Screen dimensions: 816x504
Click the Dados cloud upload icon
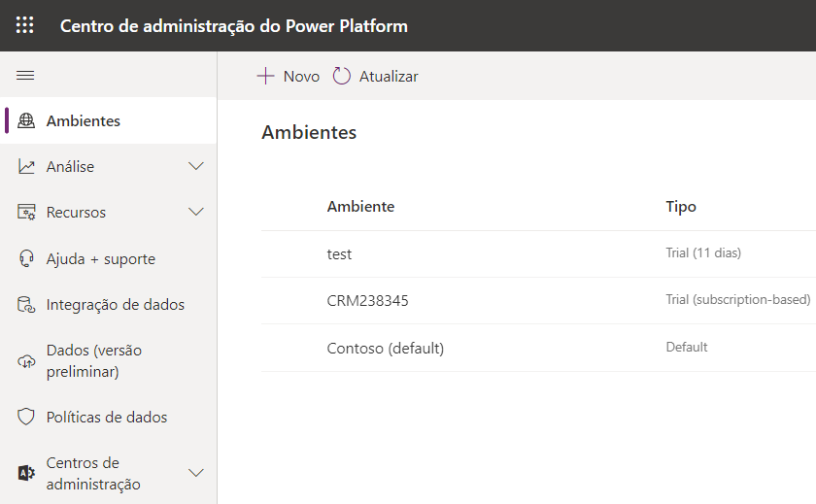click(x=26, y=361)
